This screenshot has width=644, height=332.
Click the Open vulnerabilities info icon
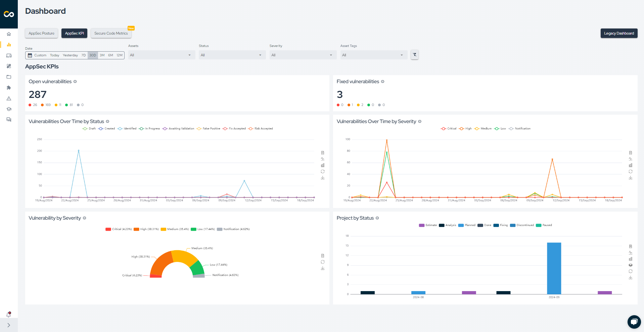point(75,81)
